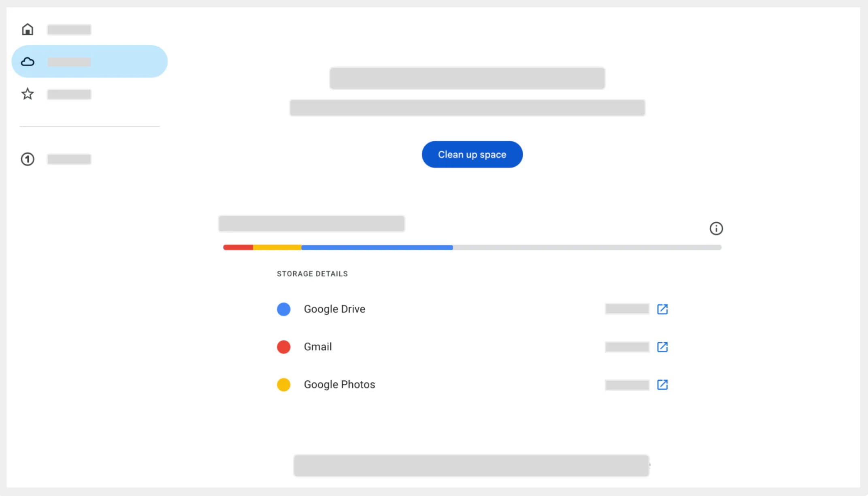
Task: Click the yellow segment of storage bar
Action: click(277, 247)
